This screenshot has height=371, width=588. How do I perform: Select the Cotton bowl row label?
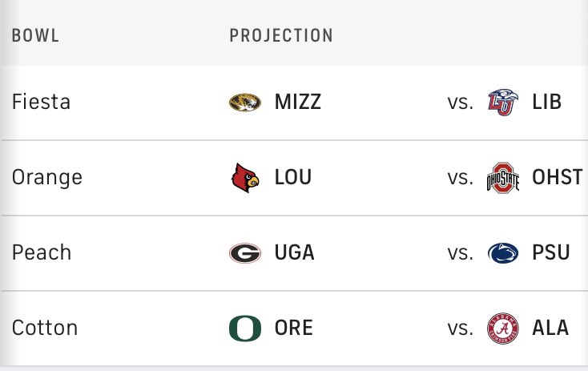click(45, 328)
